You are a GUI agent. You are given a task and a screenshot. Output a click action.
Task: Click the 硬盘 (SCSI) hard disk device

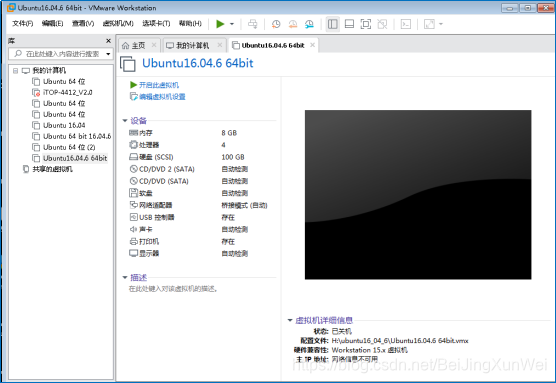tap(151, 157)
